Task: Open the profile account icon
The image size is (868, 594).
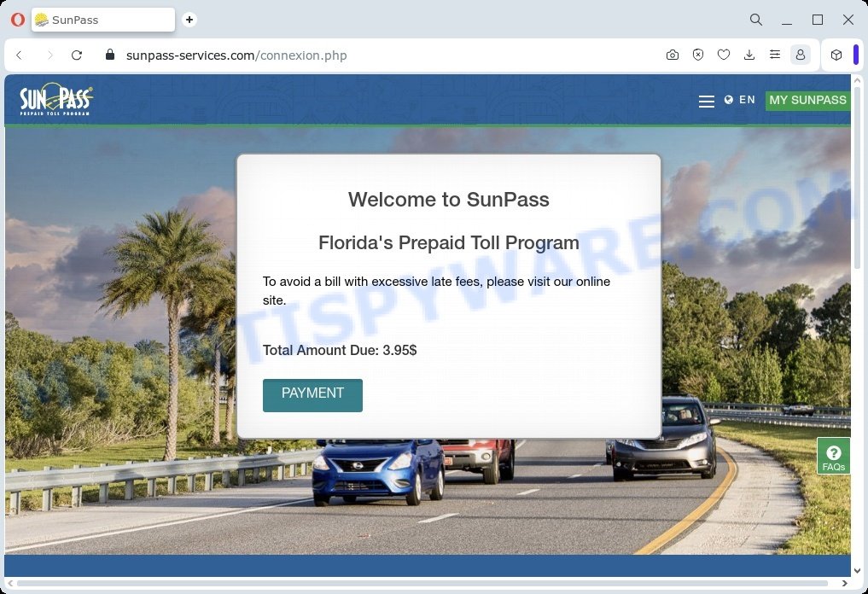Action: pyautogui.click(x=801, y=55)
